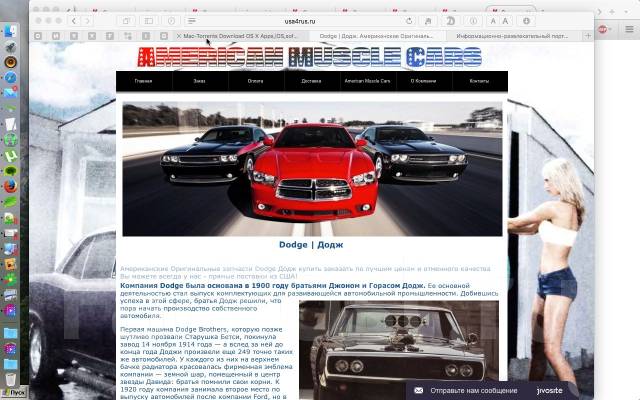Toggle Reader view icon in address bar
The width and height of the screenshot is (640, 400).
tap(192, 21)
